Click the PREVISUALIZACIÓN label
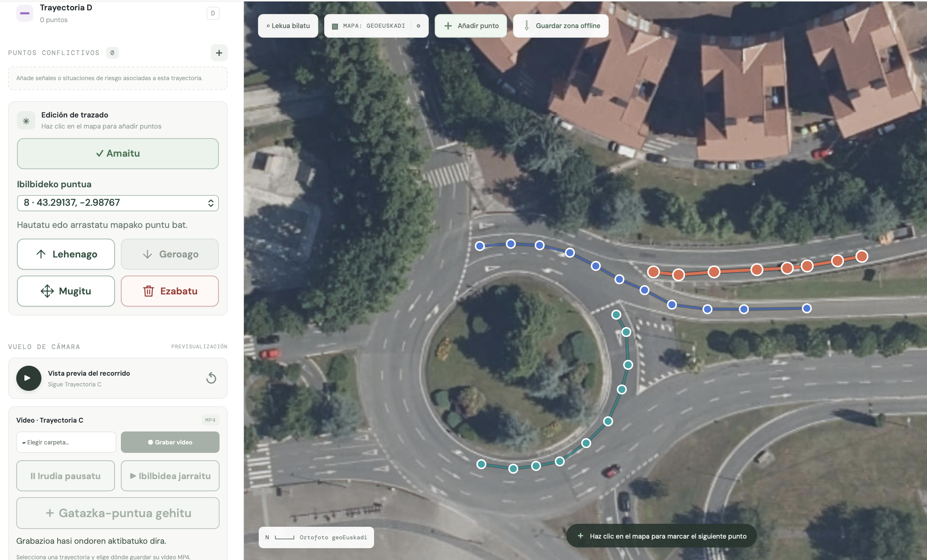The height and width of the screenshot is (560, 927). point(199,346)
